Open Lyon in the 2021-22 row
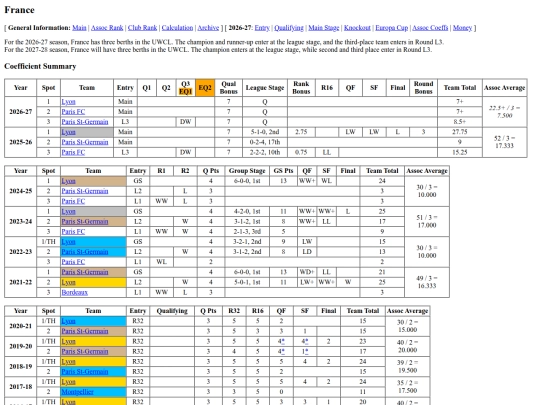Viewport: 540px width, 405px height. [69, 282]
